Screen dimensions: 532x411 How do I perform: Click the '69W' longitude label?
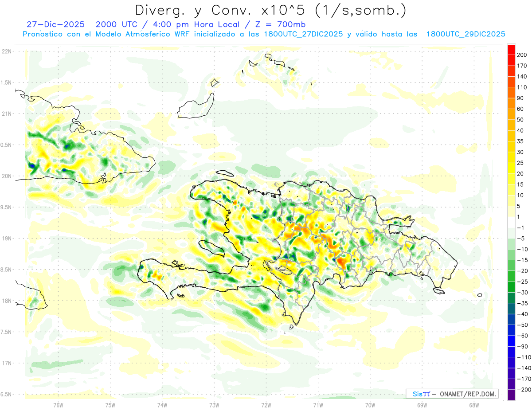(422, 405)
